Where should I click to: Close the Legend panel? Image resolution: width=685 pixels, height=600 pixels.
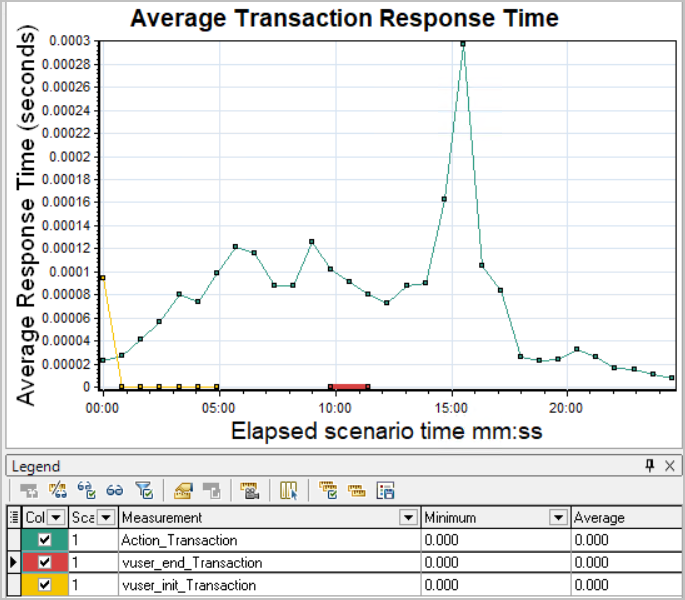click(671, 466)
